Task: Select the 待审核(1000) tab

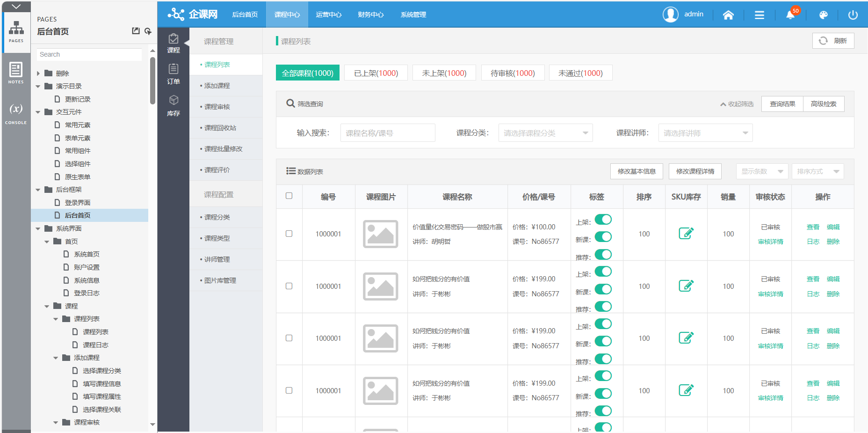Action: point(513,73)
